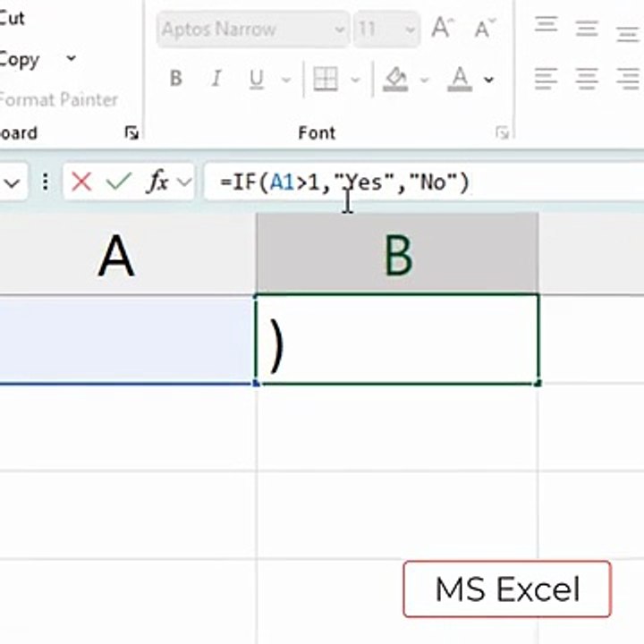Toggle Underline formatting

pyautogui.click(x=257, y=79)
